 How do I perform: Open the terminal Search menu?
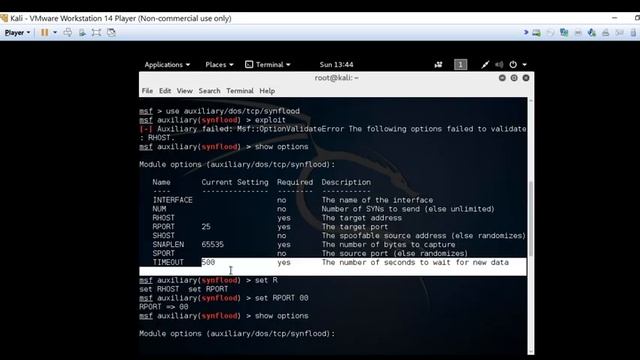[209, 91]
